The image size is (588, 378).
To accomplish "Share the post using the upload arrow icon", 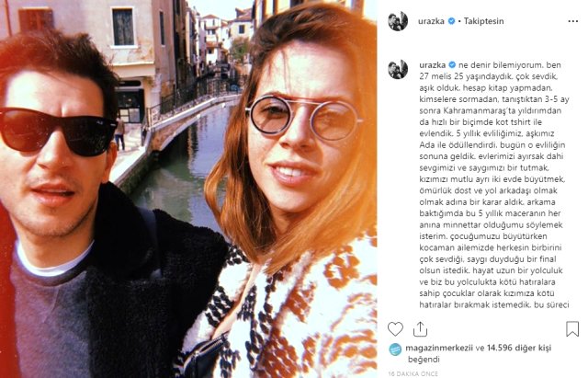I will (x=420, y=329).
